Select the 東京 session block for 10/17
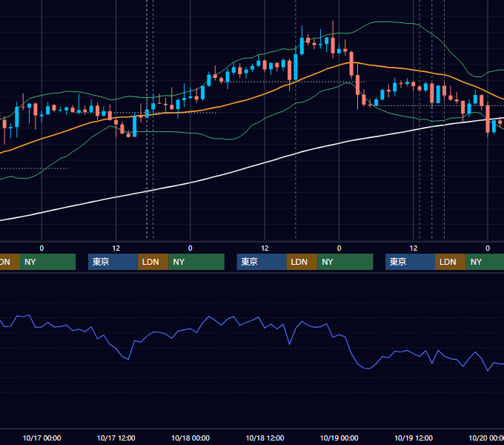The image size is (504, 445). [113, 262]
